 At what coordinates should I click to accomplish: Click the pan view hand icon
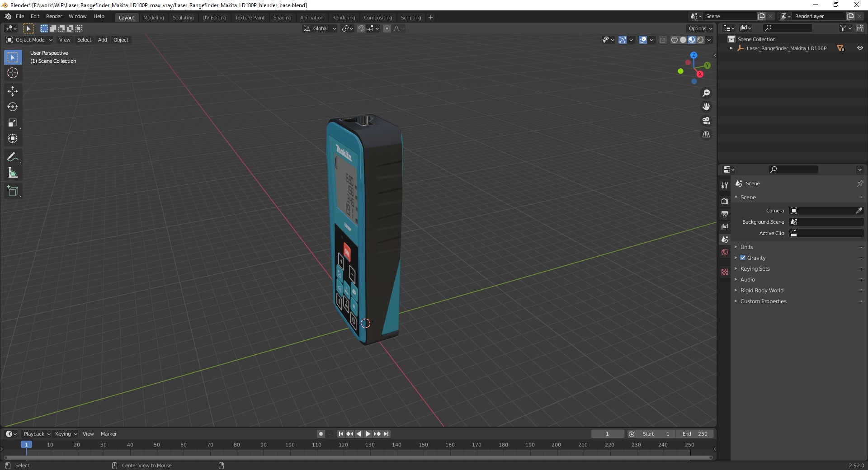click(706, 107)
